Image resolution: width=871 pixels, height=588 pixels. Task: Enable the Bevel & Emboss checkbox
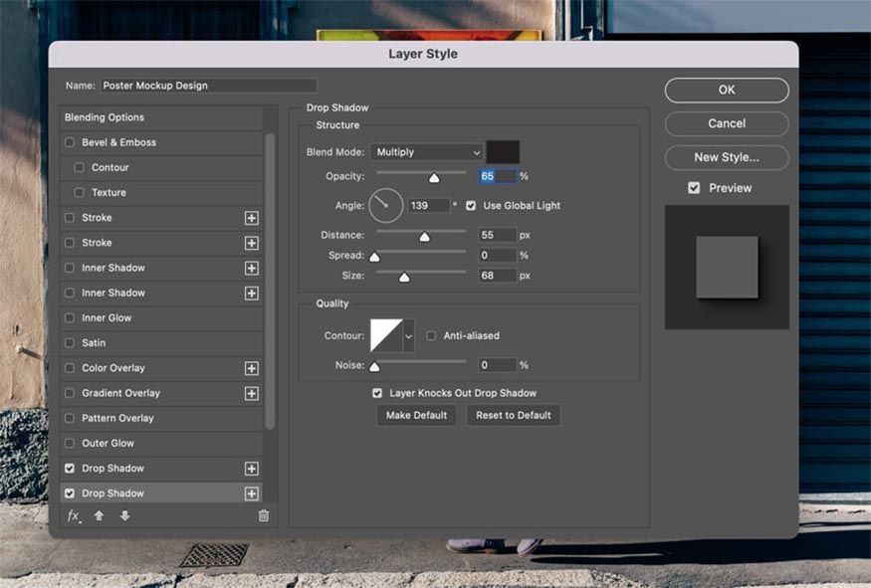click(70, 142)
